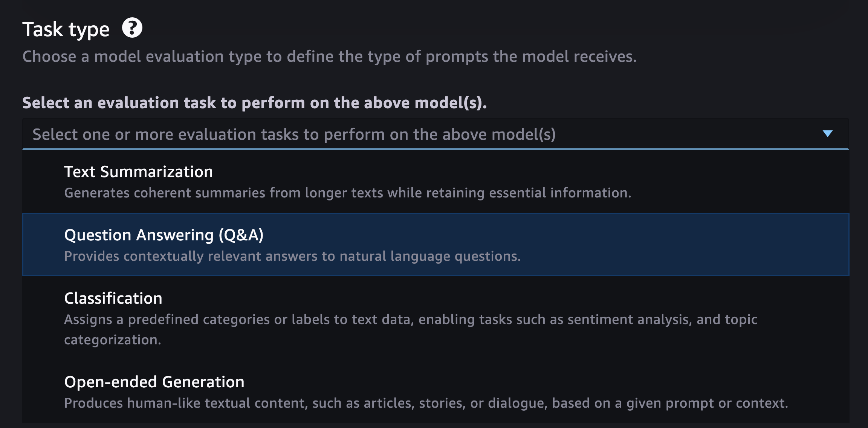Click the bold "Select an evaluation task" label
The width and height of the screenshot is (868, 428).
point(254,103)
